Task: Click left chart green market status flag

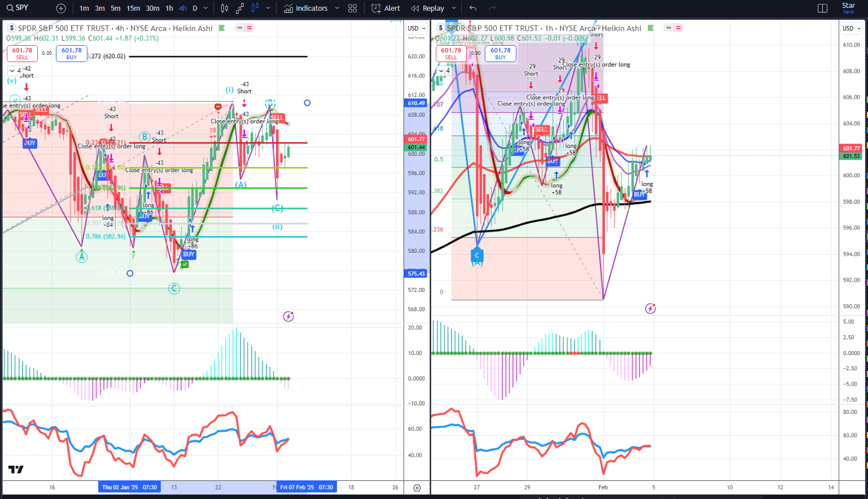Action: point(222,28)
